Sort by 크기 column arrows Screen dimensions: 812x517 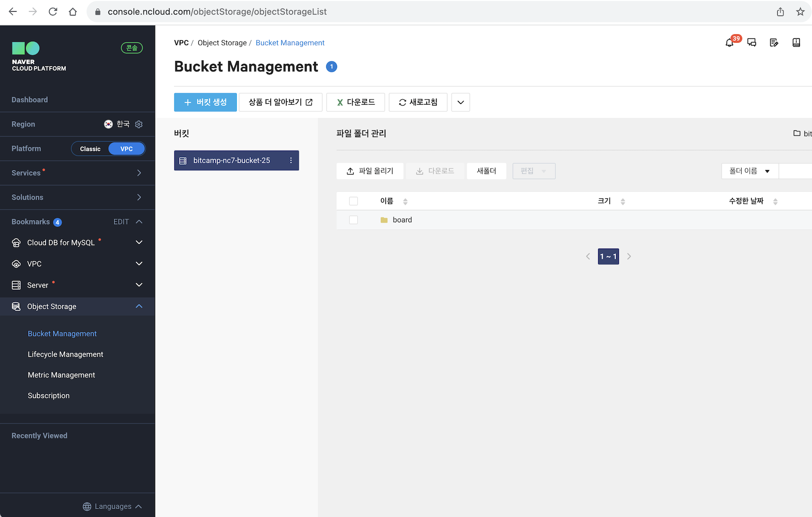[623, 202]
